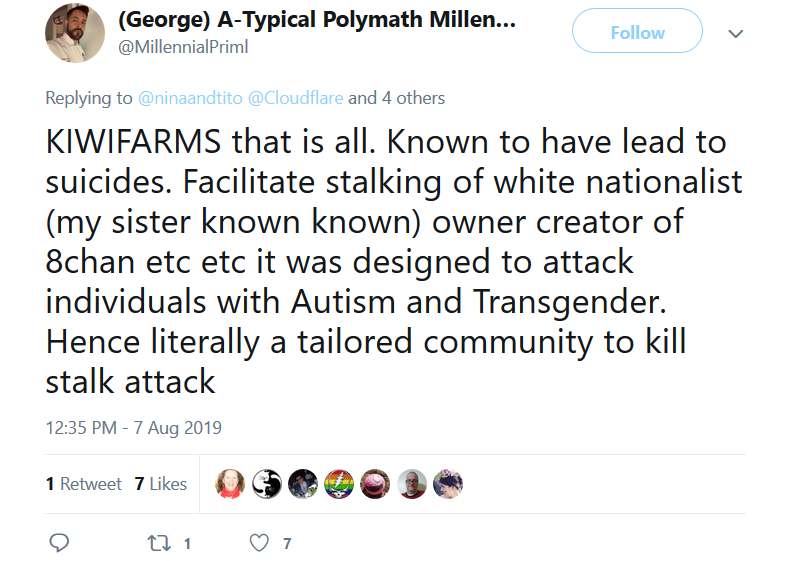Open the @ninaandtito mention link
The image size is (786, 561).
point(190,98)
